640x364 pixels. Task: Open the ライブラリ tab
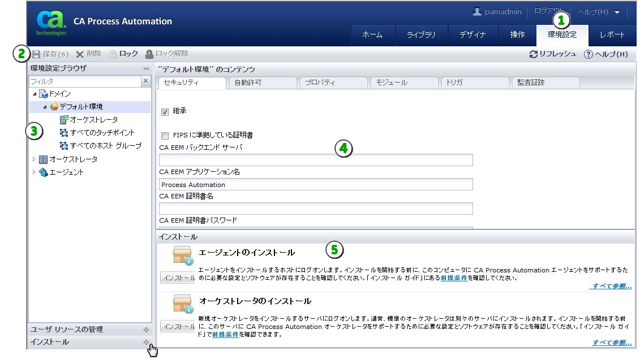[421, 35]
